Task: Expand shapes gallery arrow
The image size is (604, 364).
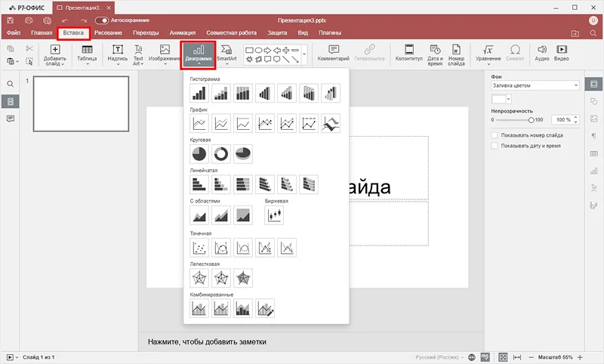Action: tap(304, 54)
